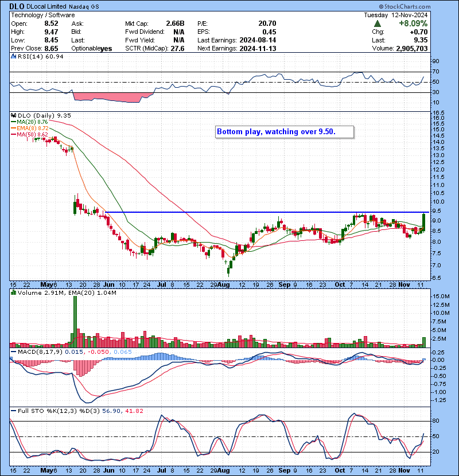Click the DLocal Limited company name
This screenshot has height=476, width=459.
coord(46,6)
